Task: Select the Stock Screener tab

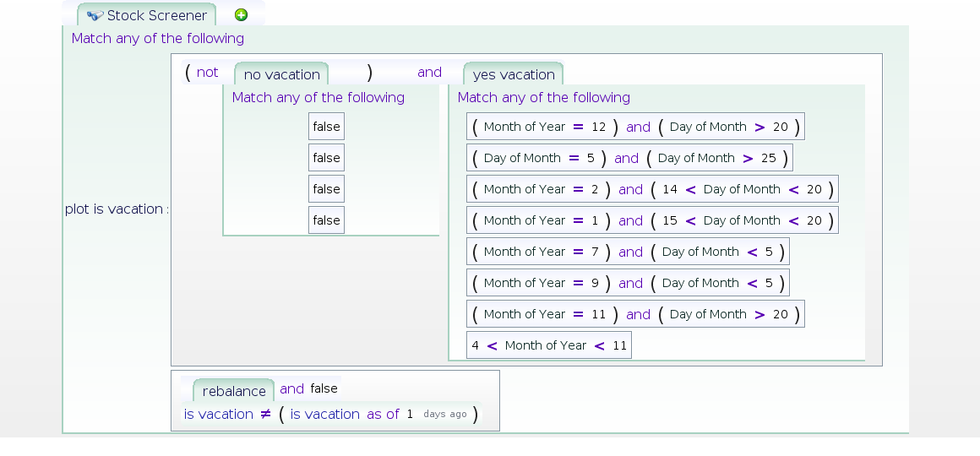Action: [147, 15]
